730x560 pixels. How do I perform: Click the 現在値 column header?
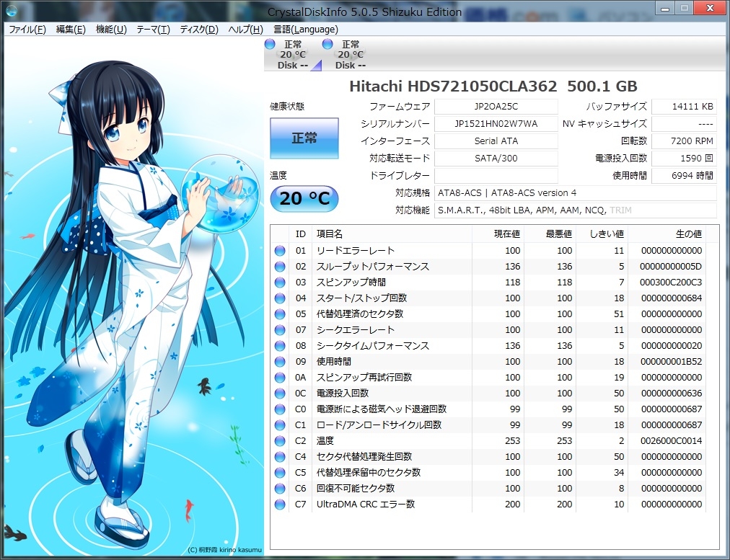point(498,234)
